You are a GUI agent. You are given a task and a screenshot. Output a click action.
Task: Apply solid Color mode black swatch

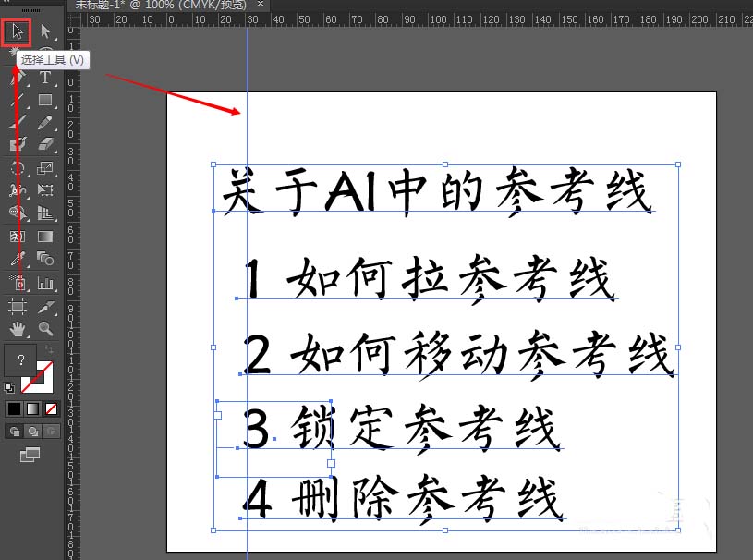pyautogui.click(x=14, y=408)
